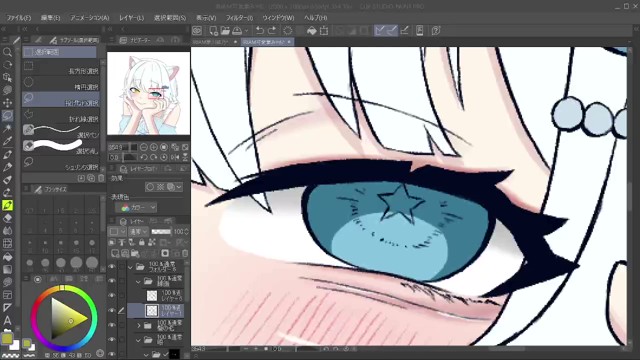Screen dimensions: 640x360
Task: Select the Rotate view tool
Action: point(7,64)
